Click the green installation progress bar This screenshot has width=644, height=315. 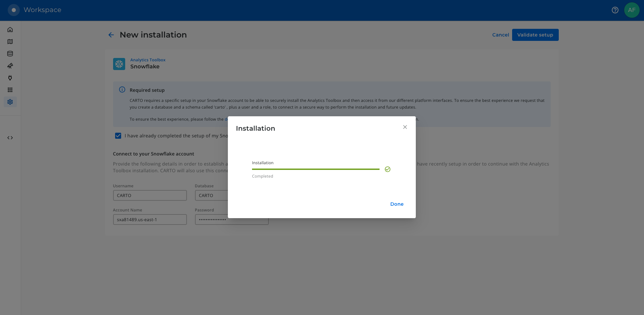(315, 169)
